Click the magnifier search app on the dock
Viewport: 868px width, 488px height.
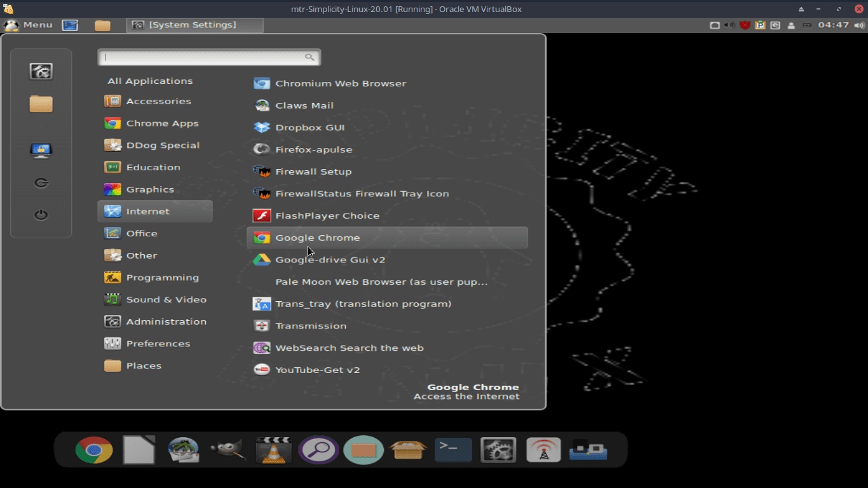(x=318, y=449)
